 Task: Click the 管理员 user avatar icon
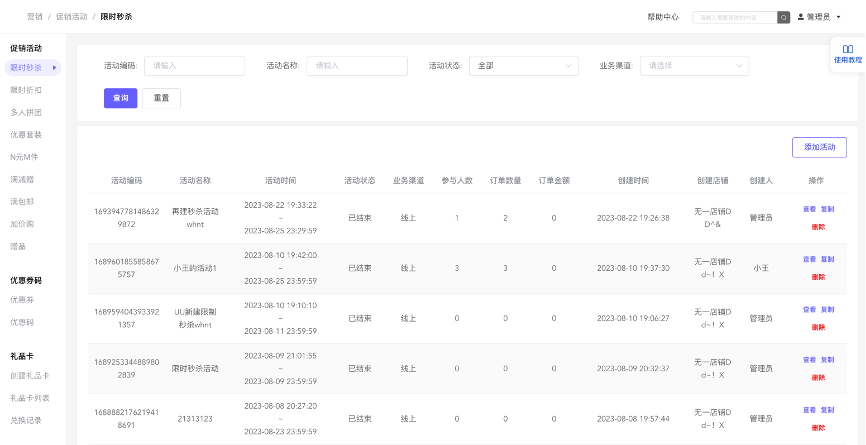pos(800,17)
